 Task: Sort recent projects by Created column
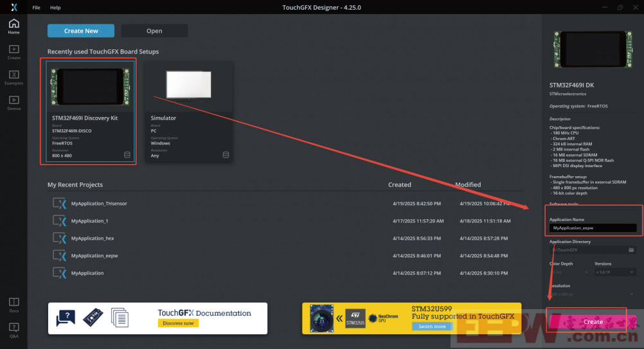coord(400,184)
